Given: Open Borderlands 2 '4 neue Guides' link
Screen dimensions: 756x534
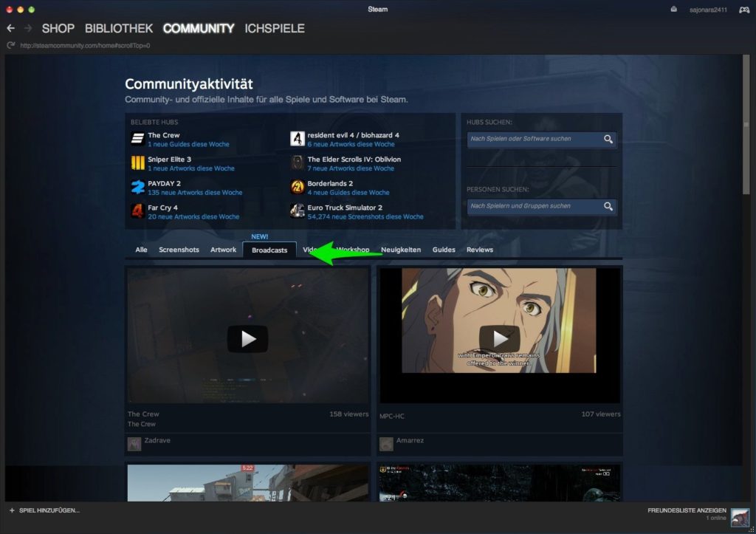Looking at the screenshot, I should pyautogui.click(x=348, y=193).
